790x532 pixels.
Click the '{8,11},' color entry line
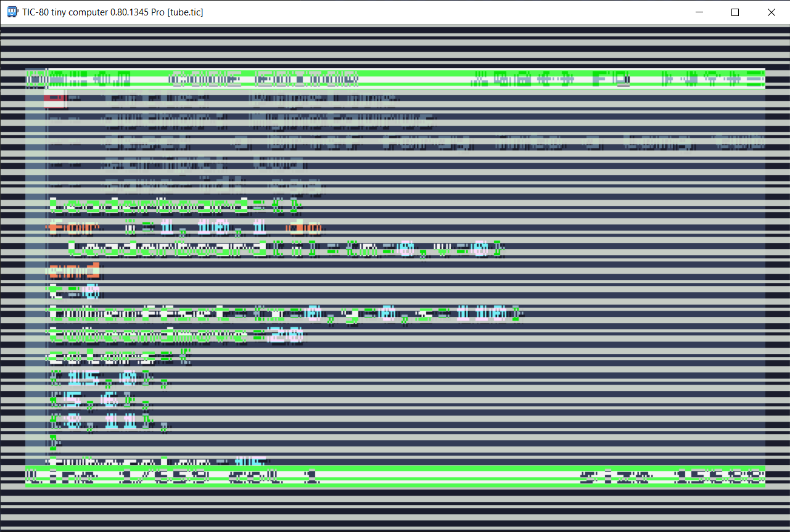click(109, 422)
